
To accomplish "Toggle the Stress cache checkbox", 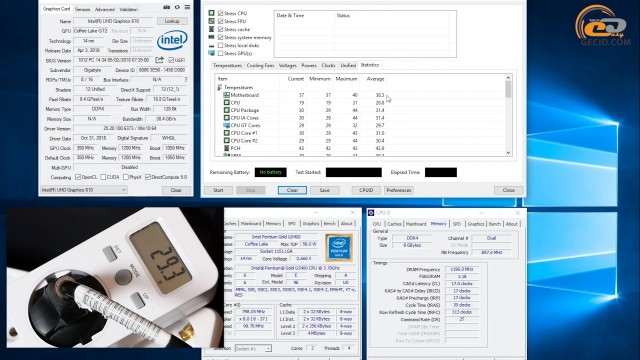I will [x=220, y=29].
